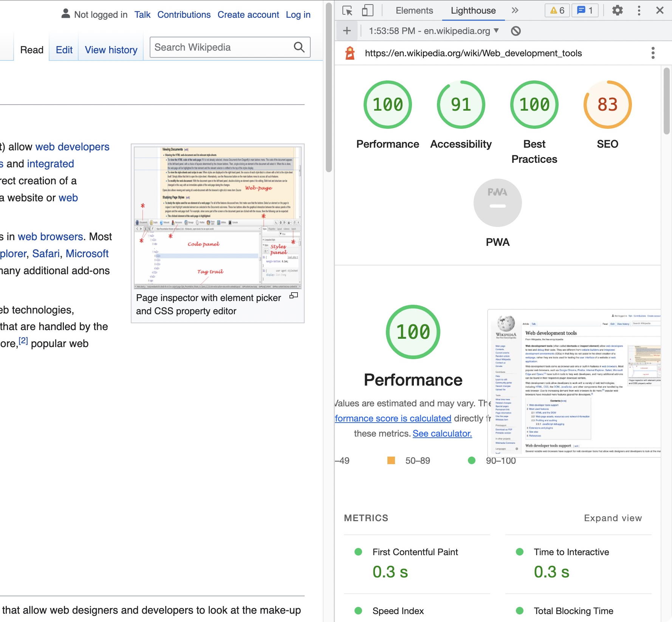Click the Speed Index metric
The image size is (672, 622).
pyautogui.click(x=398, y=611)
